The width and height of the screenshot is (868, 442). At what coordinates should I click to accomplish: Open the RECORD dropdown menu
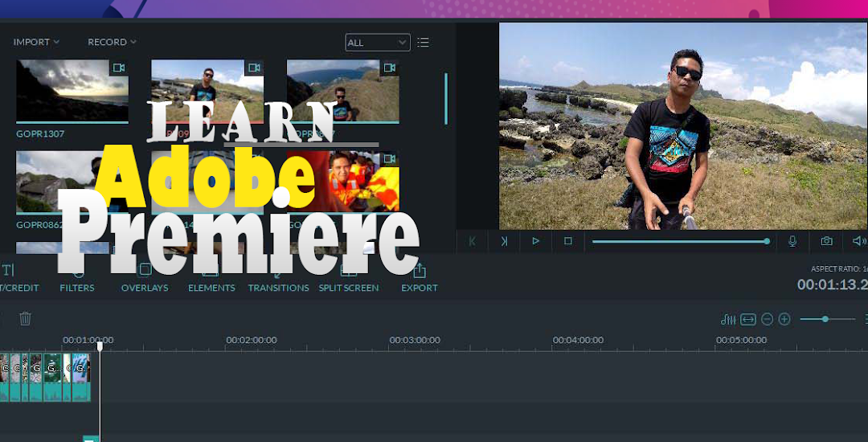click(x=112, y=42)
